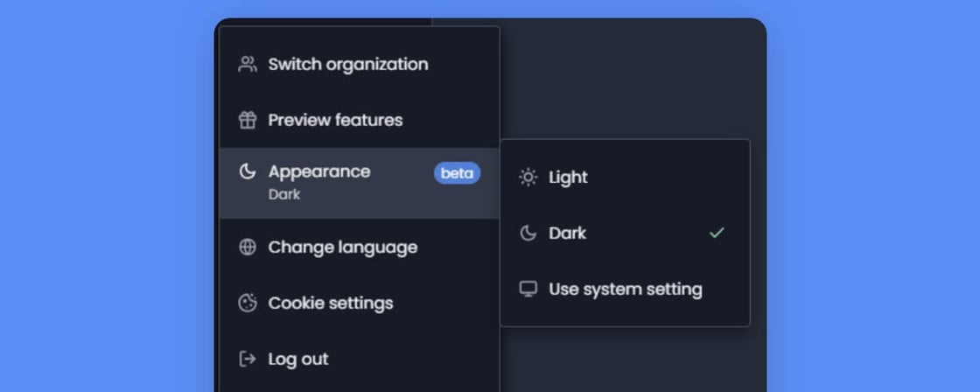
Task: Log out of the account
Action: [x=298, y=359]
